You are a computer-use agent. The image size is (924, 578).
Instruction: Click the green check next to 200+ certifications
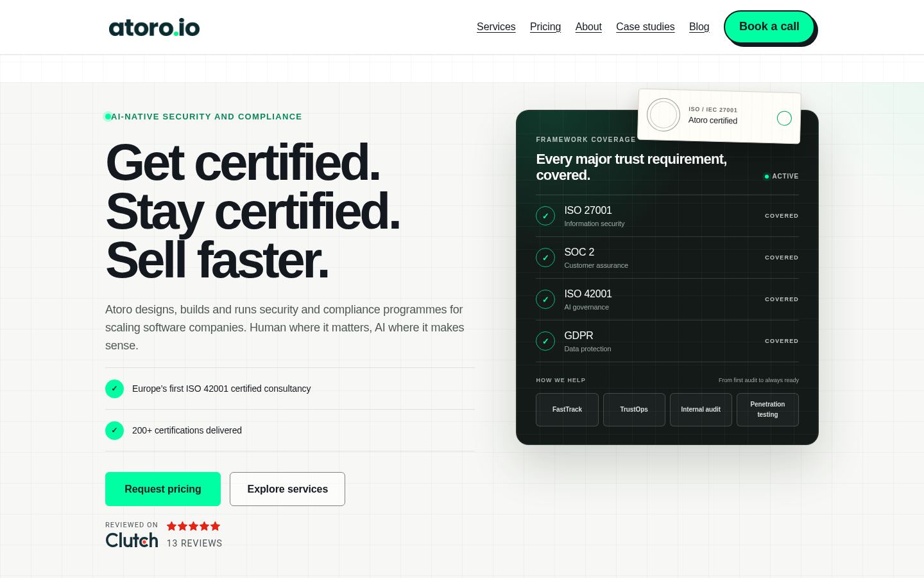coord(114,430)
